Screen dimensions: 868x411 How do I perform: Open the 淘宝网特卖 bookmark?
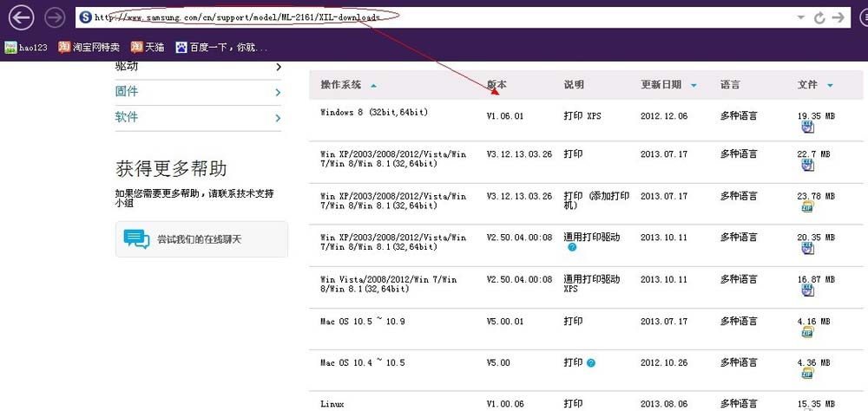(89, 48)
